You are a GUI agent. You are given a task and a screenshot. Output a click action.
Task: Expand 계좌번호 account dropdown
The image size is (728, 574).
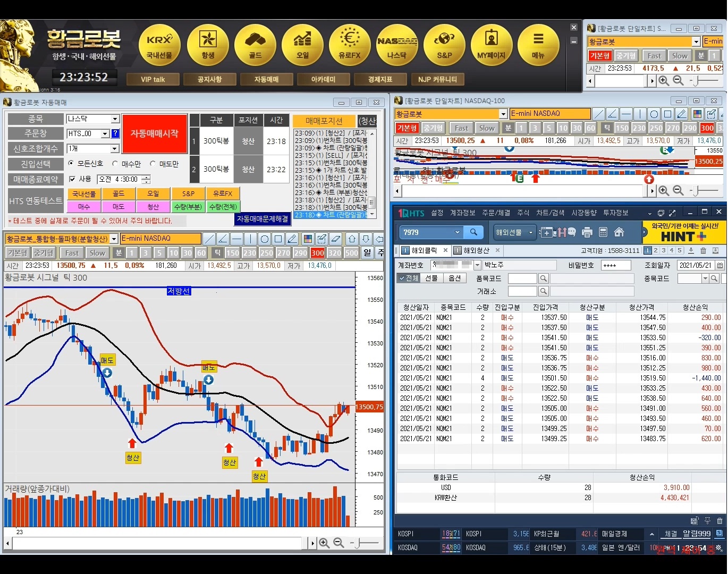click(x=477, y=265)
